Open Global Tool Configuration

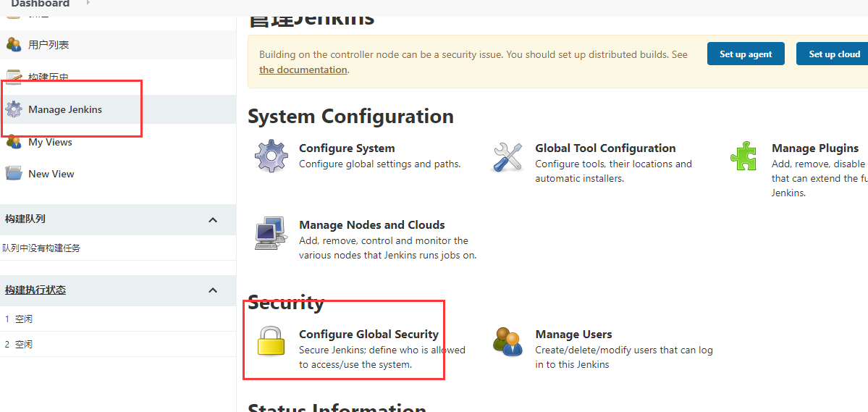pos(606,148)
